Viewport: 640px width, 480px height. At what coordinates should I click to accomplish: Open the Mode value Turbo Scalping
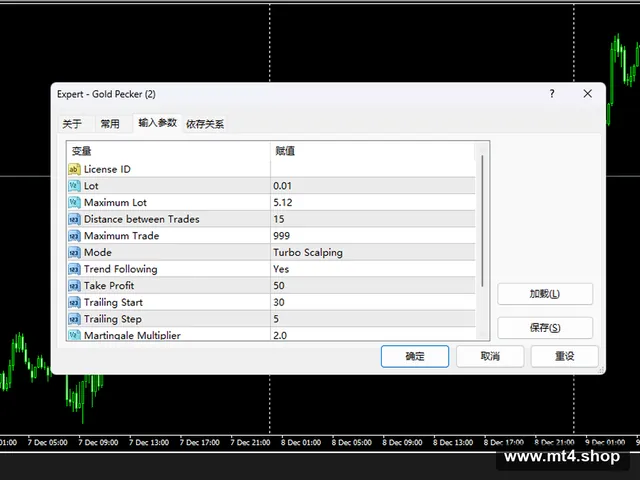click(373, 252)
